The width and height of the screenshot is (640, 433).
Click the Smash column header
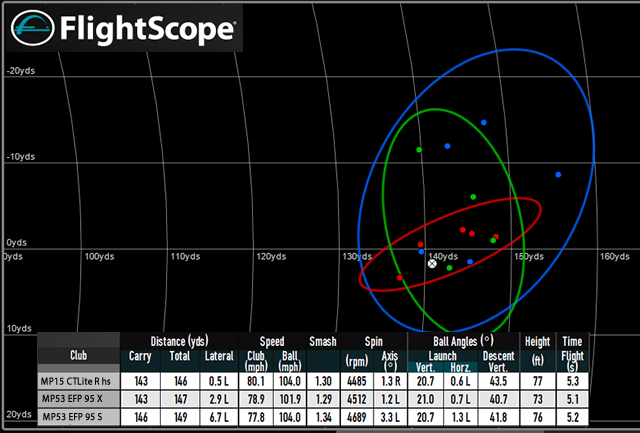[x=323, y=341]
